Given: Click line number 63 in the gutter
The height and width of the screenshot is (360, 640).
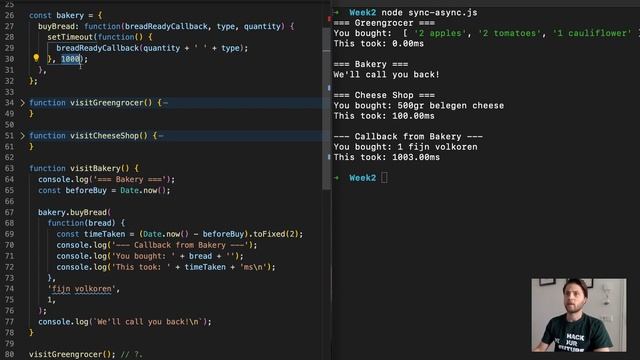Looking at the screenshot, I should [9, 168].
